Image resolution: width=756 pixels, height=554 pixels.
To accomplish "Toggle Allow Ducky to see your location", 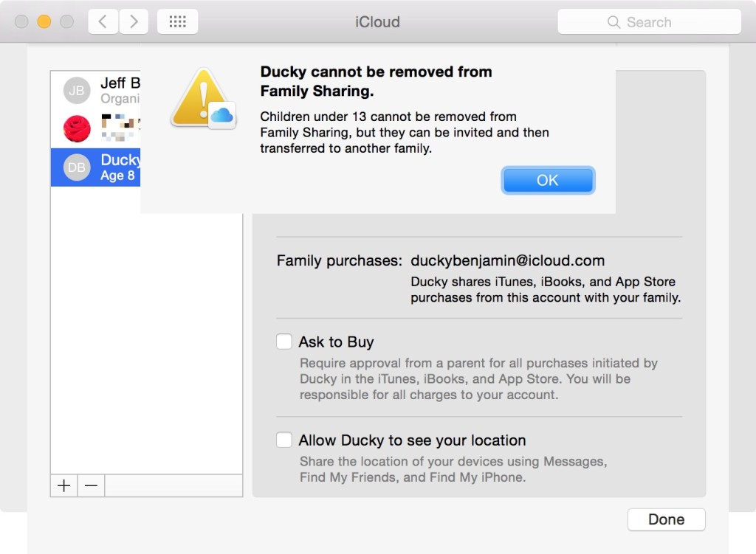I will point(284,440).
